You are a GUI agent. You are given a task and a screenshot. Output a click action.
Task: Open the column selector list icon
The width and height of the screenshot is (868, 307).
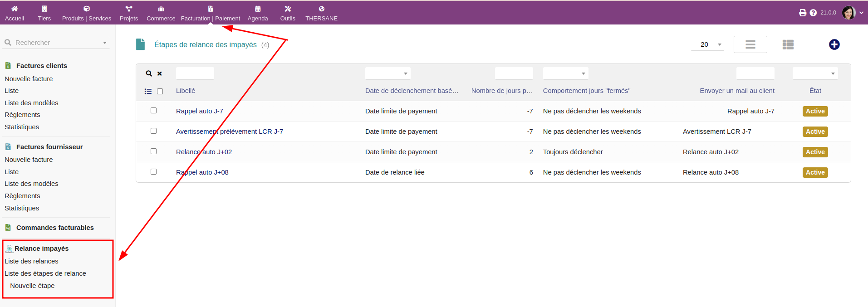point(148,91)
